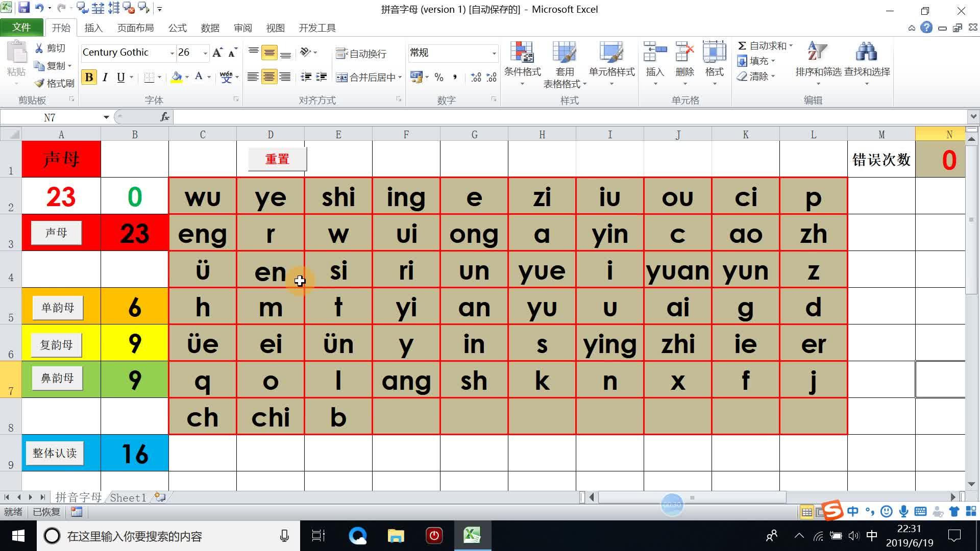Click the insert function fx icon
980x551 pixels.
click(165, 117)
